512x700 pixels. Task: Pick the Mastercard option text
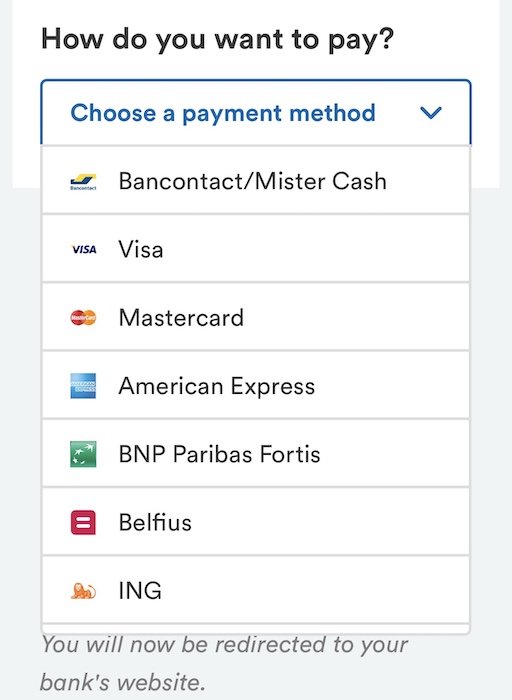pos(181,317)
